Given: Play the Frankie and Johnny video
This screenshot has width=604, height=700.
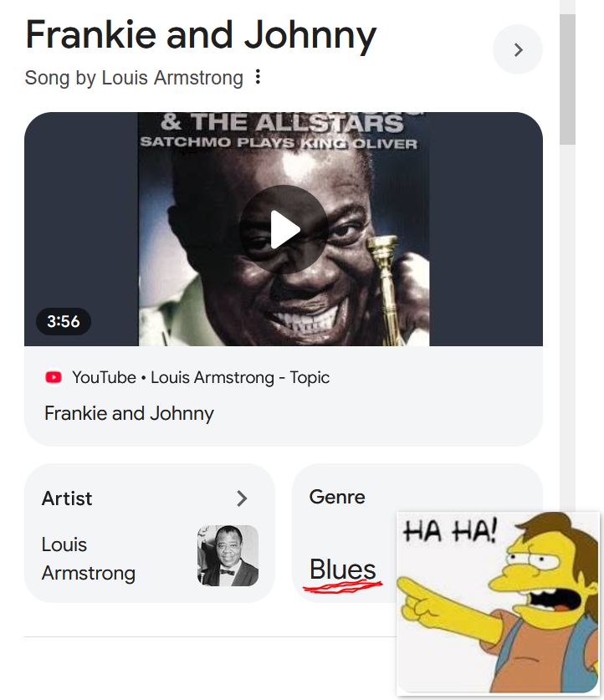Looking at the screenshot, I should click(x=284, y=229).
